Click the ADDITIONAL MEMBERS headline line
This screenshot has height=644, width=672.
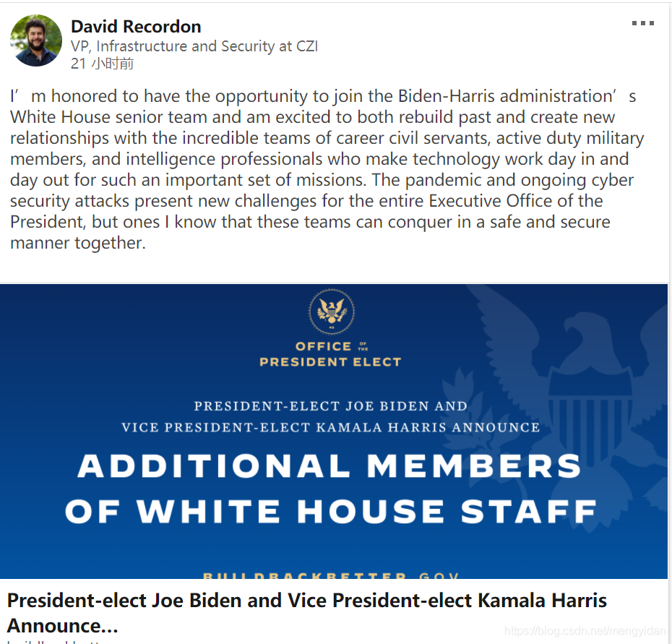tap(329, 465)
